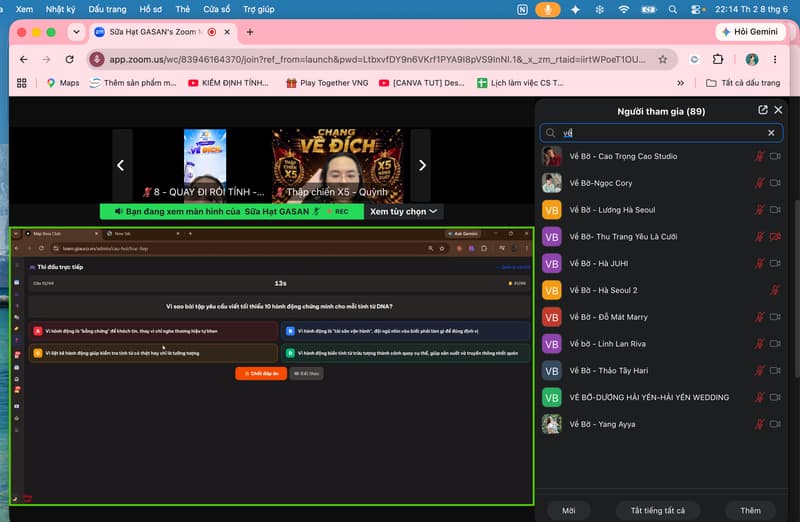This screenshot has width=800, height=522.
Task: Select avatar of Về Bờ - Cao Trọng
Action: [552, 156]
